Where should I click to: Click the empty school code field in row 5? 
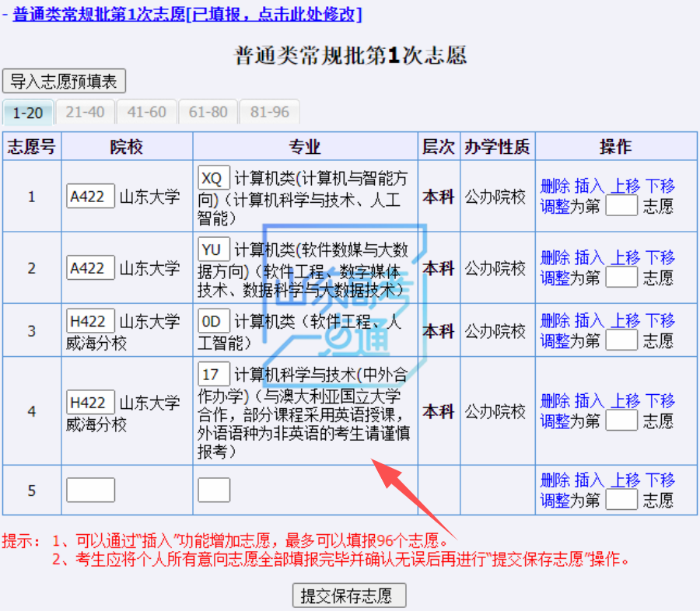click(91, 491)
